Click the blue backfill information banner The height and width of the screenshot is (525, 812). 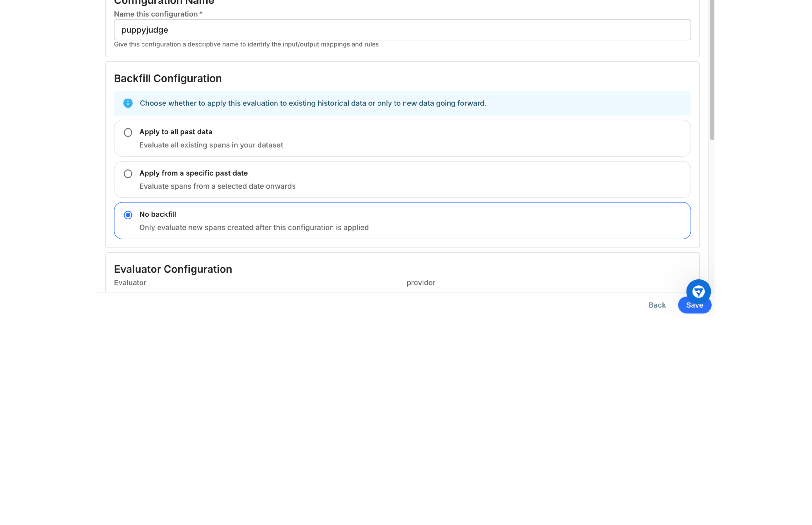[402, 103]
